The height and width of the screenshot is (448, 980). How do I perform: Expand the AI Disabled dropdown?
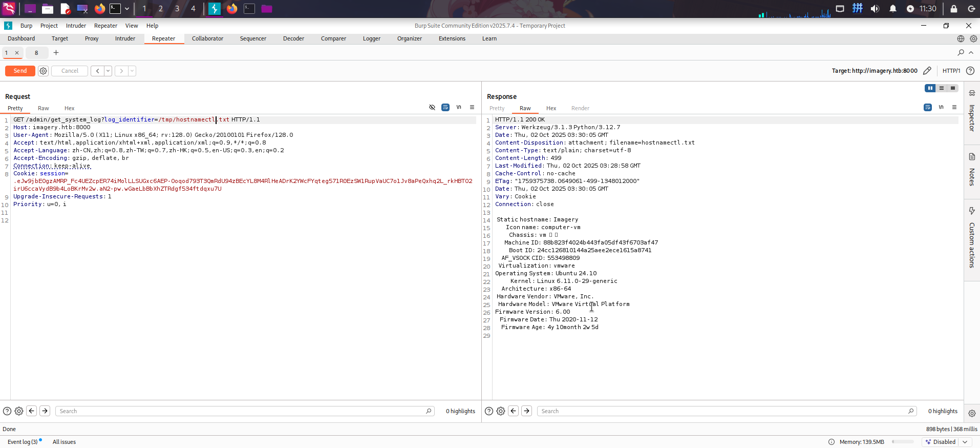(965, 442)
